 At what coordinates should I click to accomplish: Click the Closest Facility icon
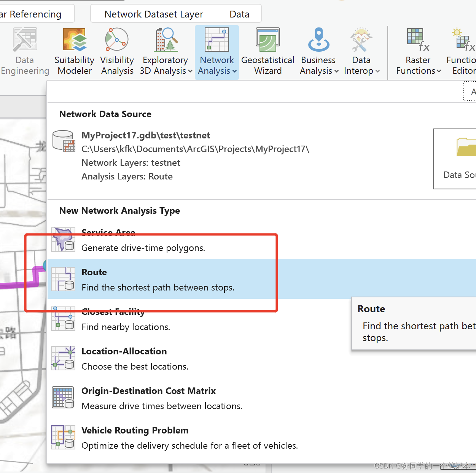[63, 319]
